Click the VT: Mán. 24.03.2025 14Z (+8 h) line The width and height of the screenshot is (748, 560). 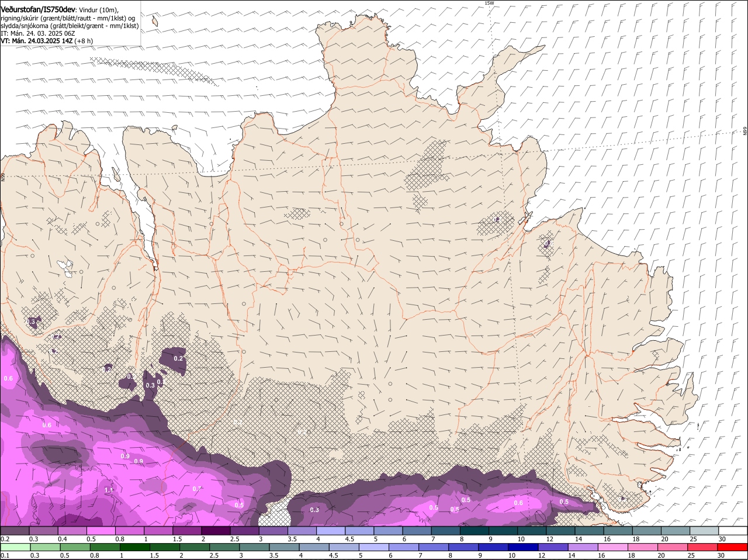point(47,41)
